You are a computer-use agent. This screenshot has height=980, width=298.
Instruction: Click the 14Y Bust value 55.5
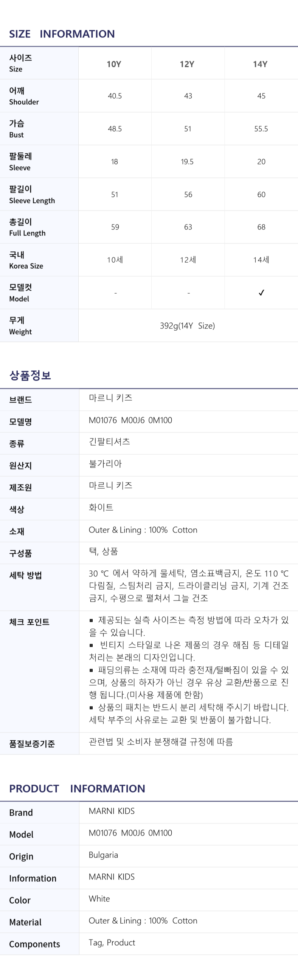(x=261, y=128)
